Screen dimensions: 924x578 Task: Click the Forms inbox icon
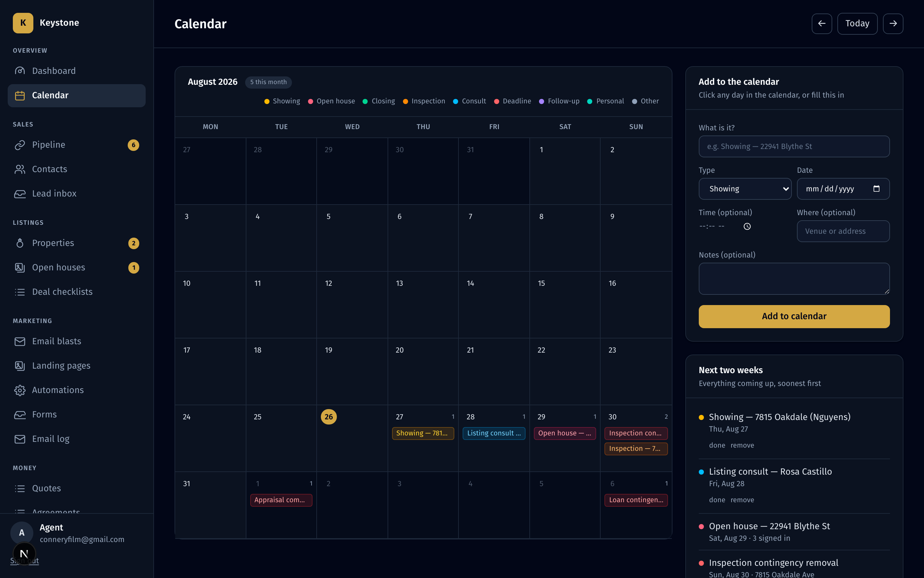(x=20, y=415)
